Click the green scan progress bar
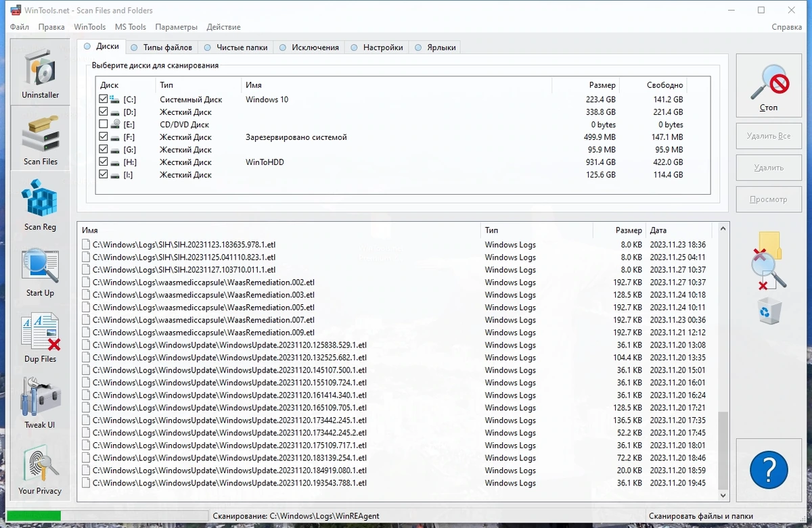 click(34, 517)
